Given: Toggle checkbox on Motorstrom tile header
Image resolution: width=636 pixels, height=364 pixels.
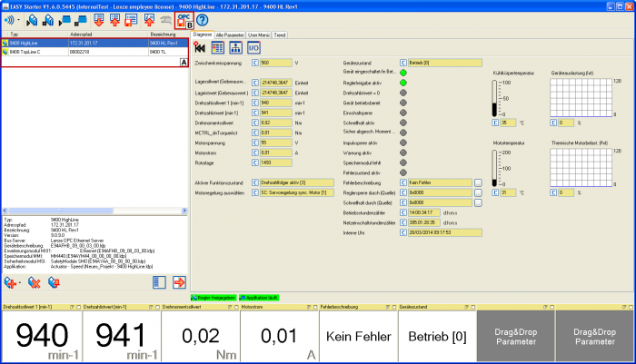Looking at the screenshot, I should pos(315,307).
